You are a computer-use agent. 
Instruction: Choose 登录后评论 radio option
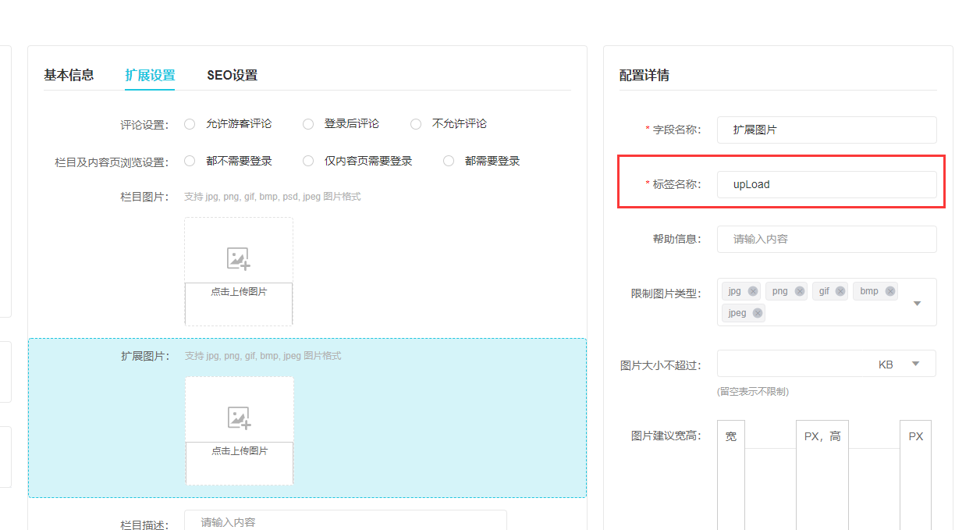coord(308,123)
